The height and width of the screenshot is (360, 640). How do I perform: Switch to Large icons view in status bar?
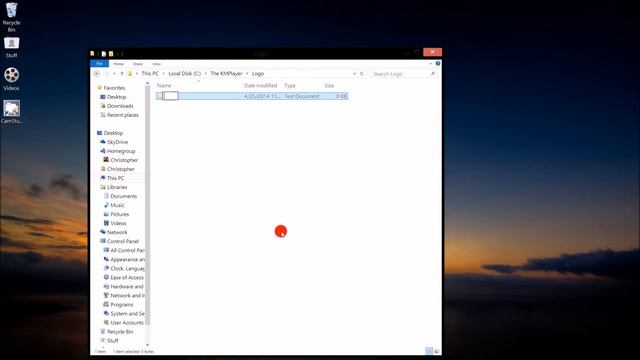437,351
